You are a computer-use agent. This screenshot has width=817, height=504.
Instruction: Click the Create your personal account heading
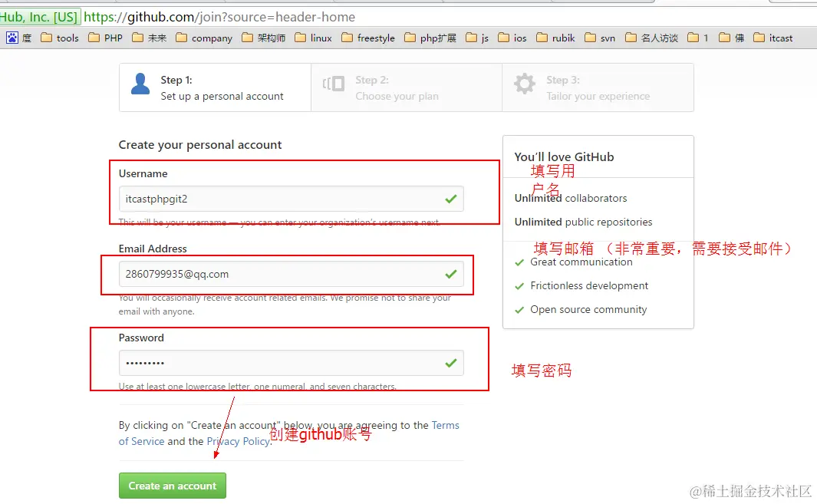(200, 145)
